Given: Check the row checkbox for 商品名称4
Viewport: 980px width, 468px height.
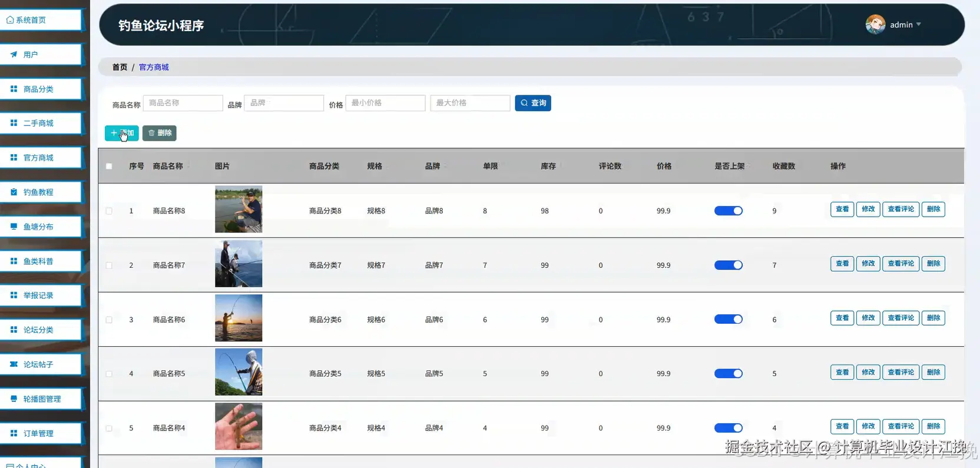Looking at the screenshot, I should (109, 428).
